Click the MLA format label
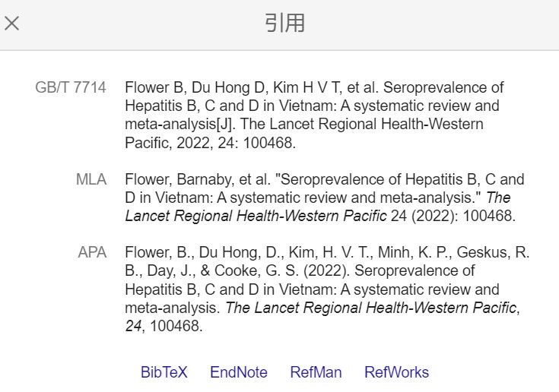 click(91, 179)
